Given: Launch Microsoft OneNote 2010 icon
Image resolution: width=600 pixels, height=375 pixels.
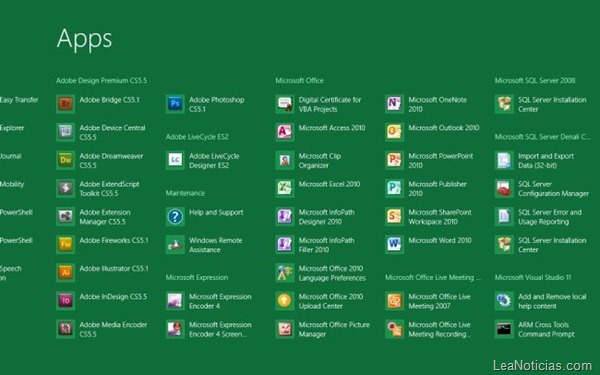Looking at the screenshot, I should (x=395, y=104).
